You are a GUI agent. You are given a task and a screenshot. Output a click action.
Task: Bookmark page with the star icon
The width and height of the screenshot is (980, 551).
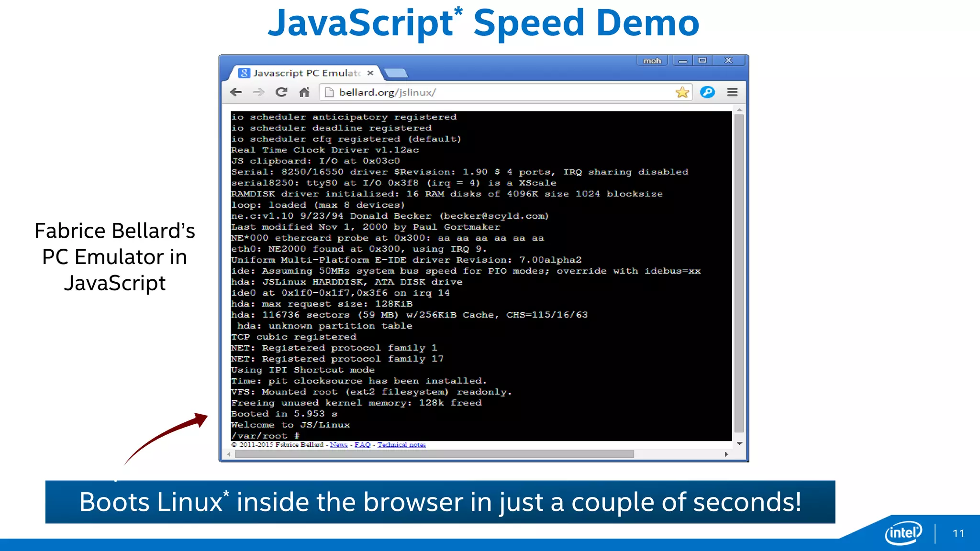(x=682, y=92)
